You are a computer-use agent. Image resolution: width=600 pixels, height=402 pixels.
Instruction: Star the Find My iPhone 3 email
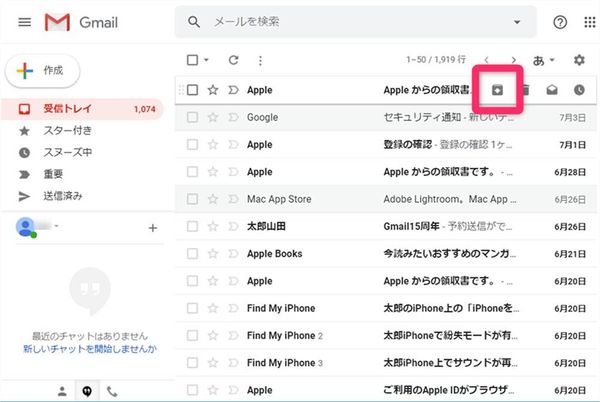pyautogui.click(x=213, y=362)
